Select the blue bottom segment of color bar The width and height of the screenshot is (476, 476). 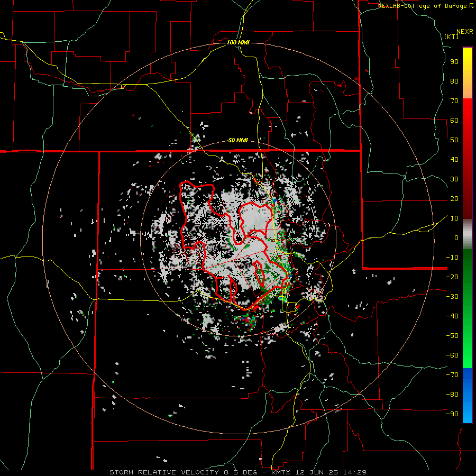click(467, 395)
